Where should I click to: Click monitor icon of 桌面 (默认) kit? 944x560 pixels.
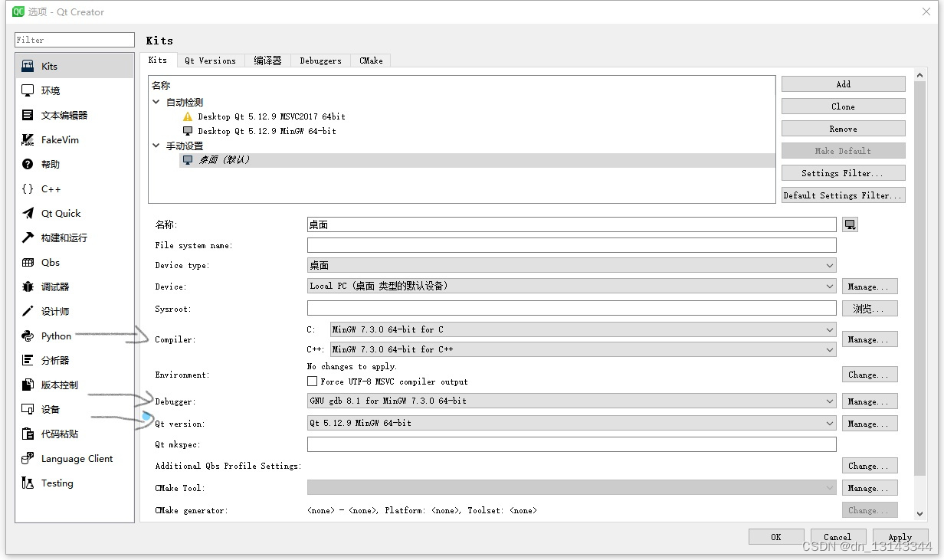pos(188,160)
